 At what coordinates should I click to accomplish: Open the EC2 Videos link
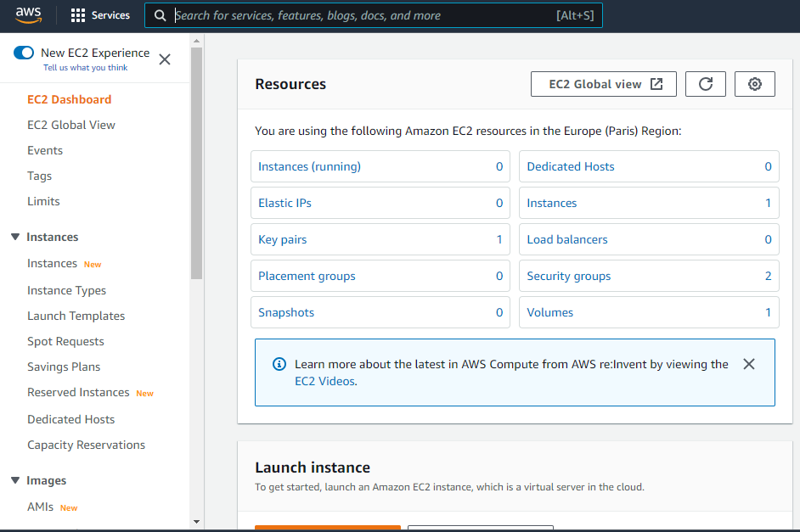pos(325,381)
